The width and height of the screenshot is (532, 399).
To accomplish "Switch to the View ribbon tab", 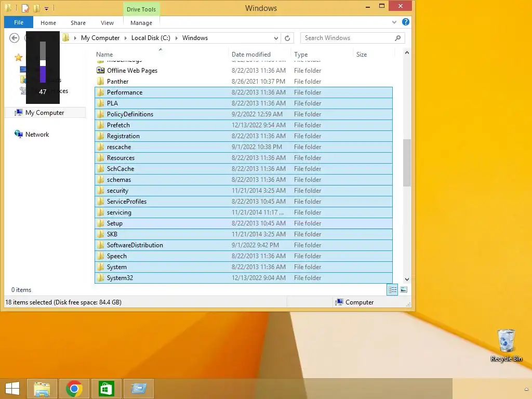I will (107, 23).
